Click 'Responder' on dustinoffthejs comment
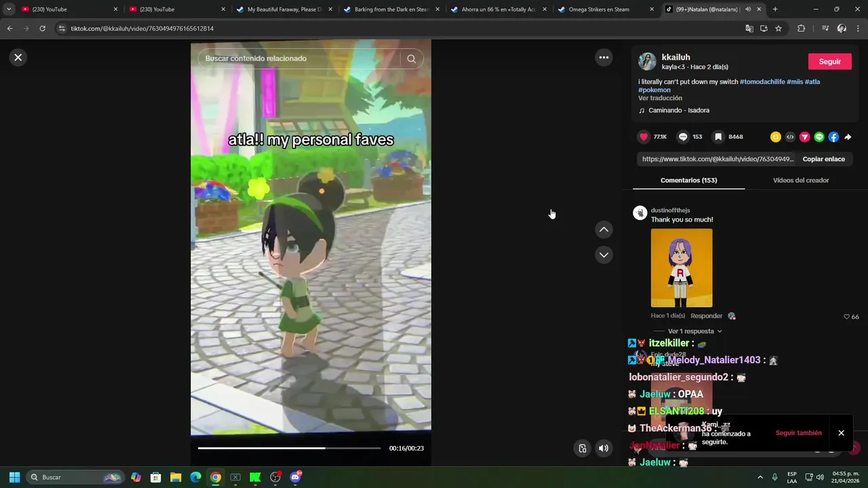 coord(707,316)
